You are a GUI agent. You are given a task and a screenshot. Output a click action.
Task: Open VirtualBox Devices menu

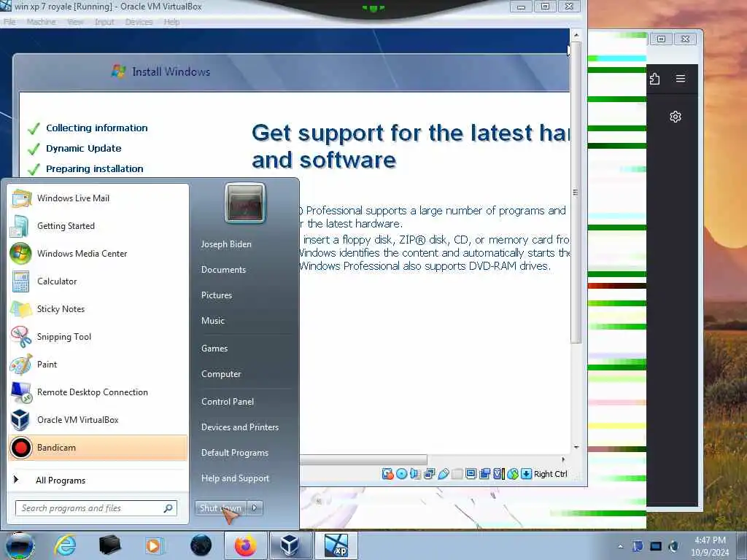coord(139,22)
